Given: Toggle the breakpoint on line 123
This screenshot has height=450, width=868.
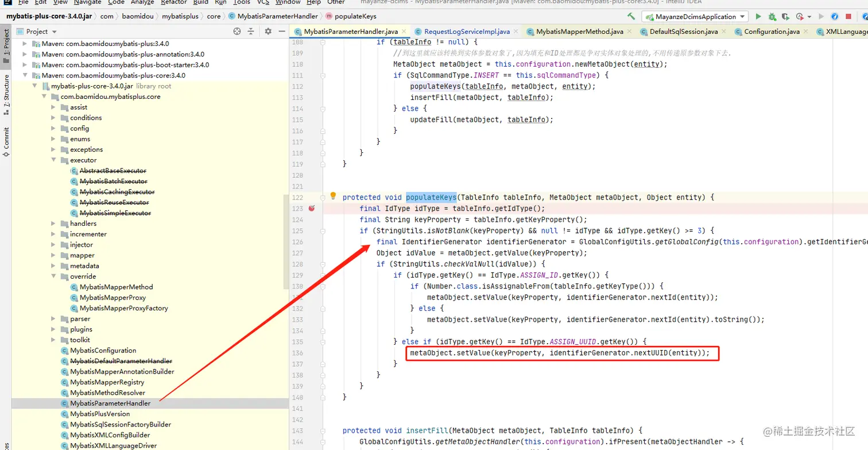Looking at the screenshot, I should (x=312, y=208).
